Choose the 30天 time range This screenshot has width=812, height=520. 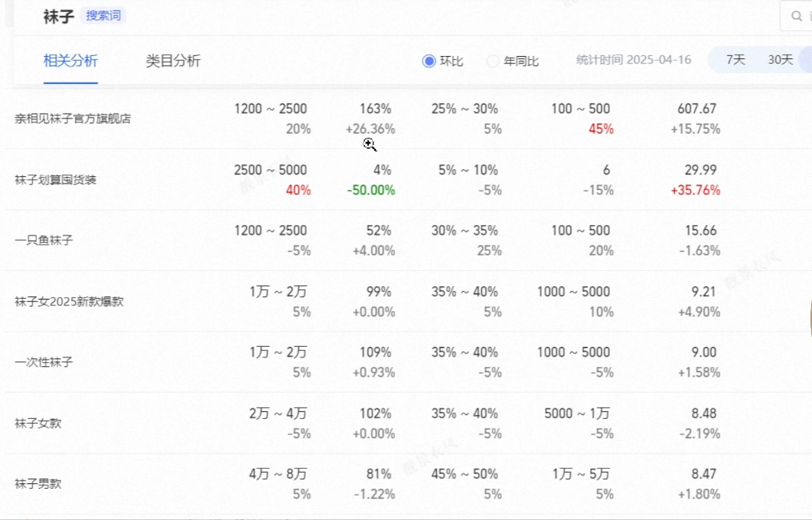click(x=781, y=59)
